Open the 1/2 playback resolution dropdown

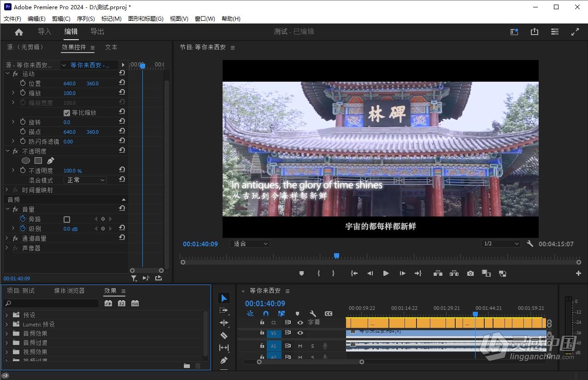coord(501,244)
